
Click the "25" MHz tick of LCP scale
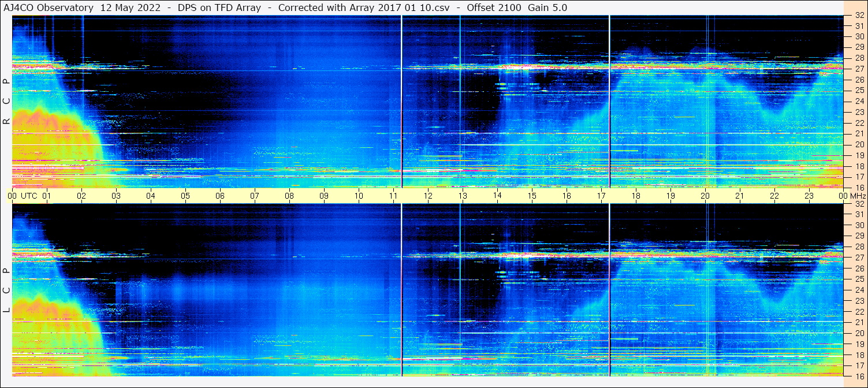point(859,279)
